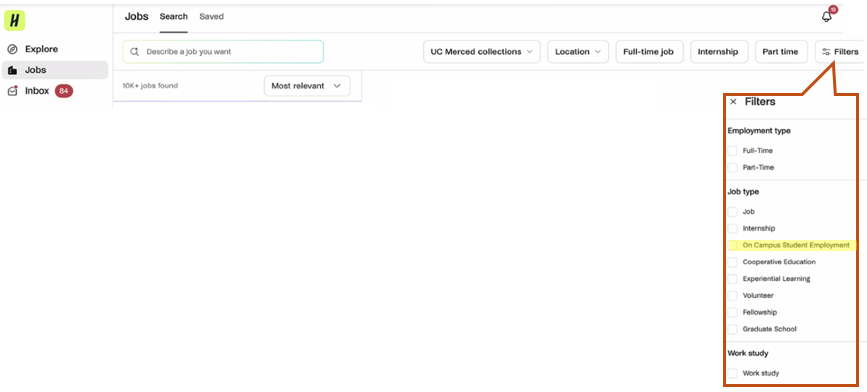Click the search magnifier icon
The image size is (867, 392).
[134, 51]
